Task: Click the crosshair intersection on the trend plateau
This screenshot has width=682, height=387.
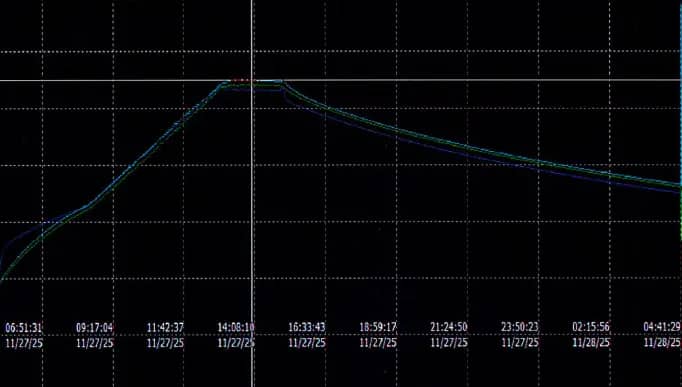Action: (x=252, y=80)
